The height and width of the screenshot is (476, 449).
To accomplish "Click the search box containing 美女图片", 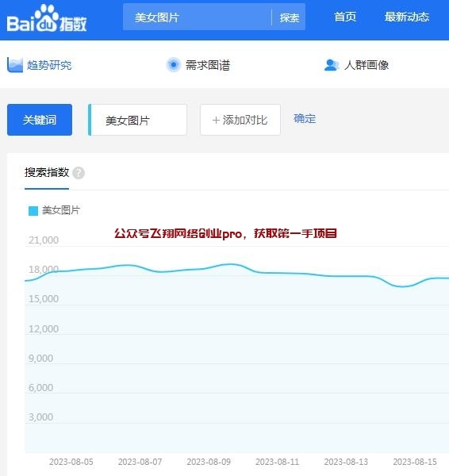I will point(197,17).
